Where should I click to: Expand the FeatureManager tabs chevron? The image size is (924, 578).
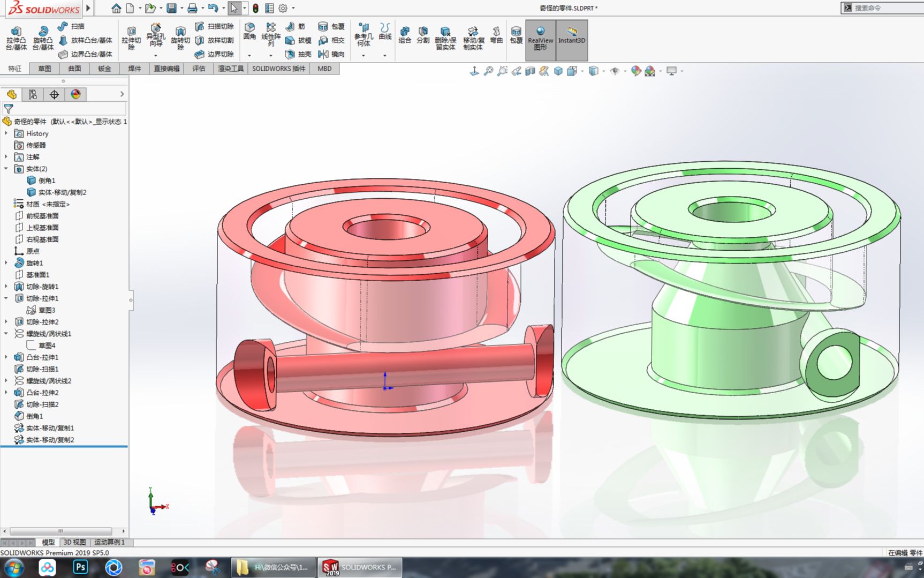click(122, 94)
